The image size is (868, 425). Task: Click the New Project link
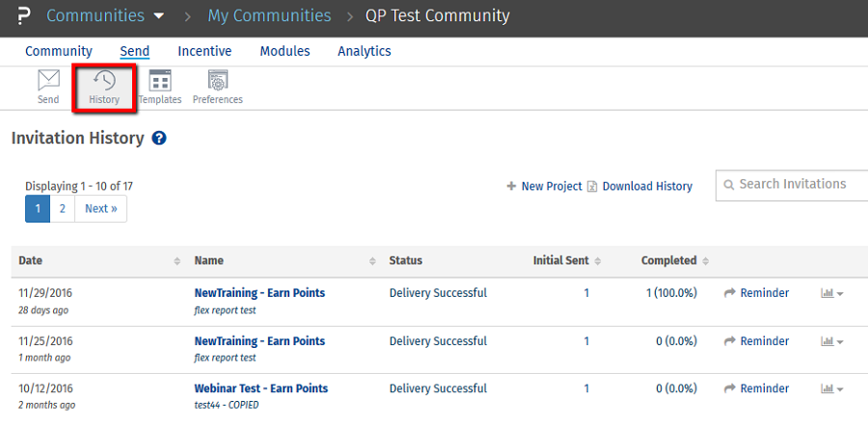(x=544, y=186)
